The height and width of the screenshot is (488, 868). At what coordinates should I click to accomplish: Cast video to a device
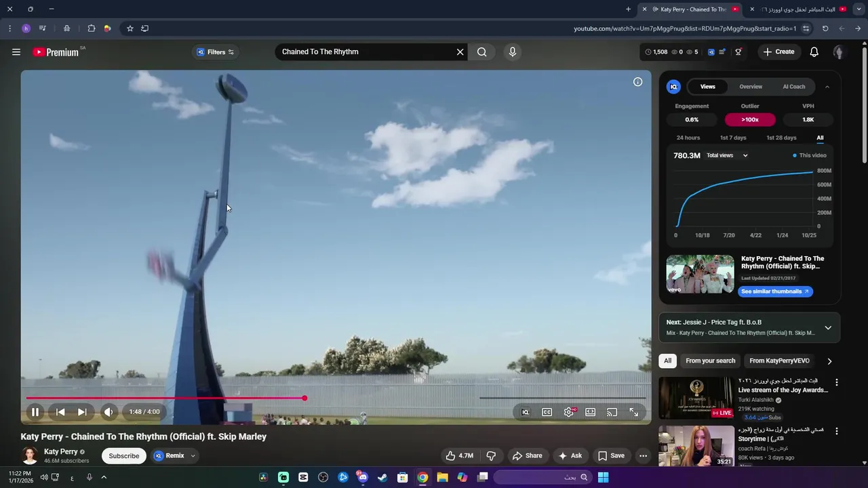(612, 412)
